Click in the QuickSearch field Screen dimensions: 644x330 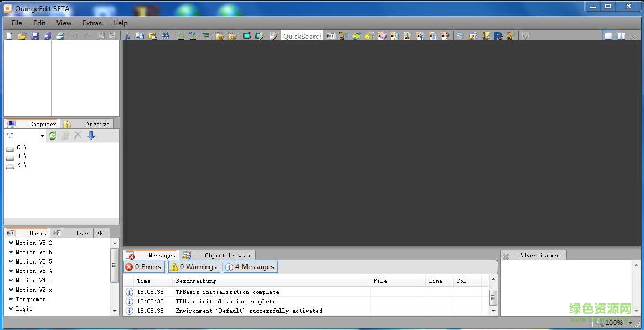301,36
